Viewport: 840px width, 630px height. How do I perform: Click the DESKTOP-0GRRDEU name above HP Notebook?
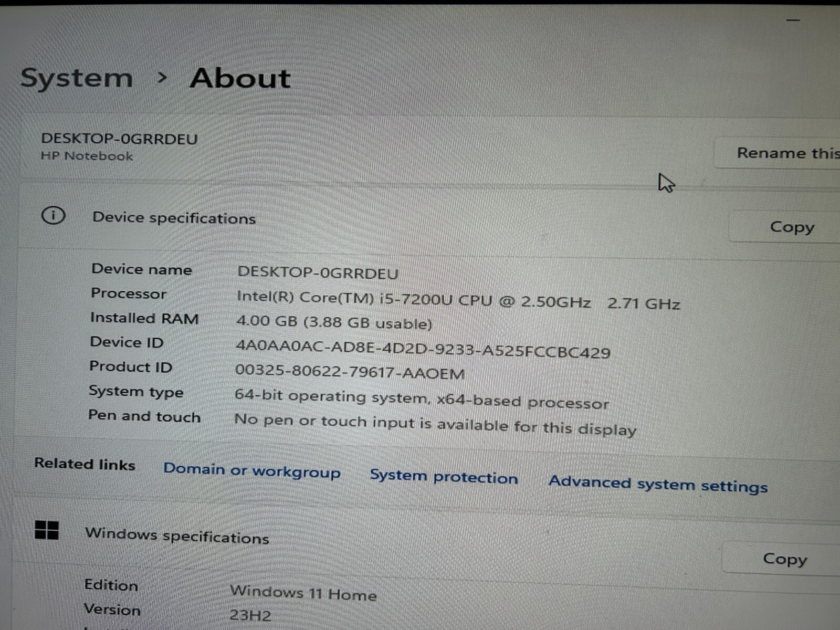(119, 139)
